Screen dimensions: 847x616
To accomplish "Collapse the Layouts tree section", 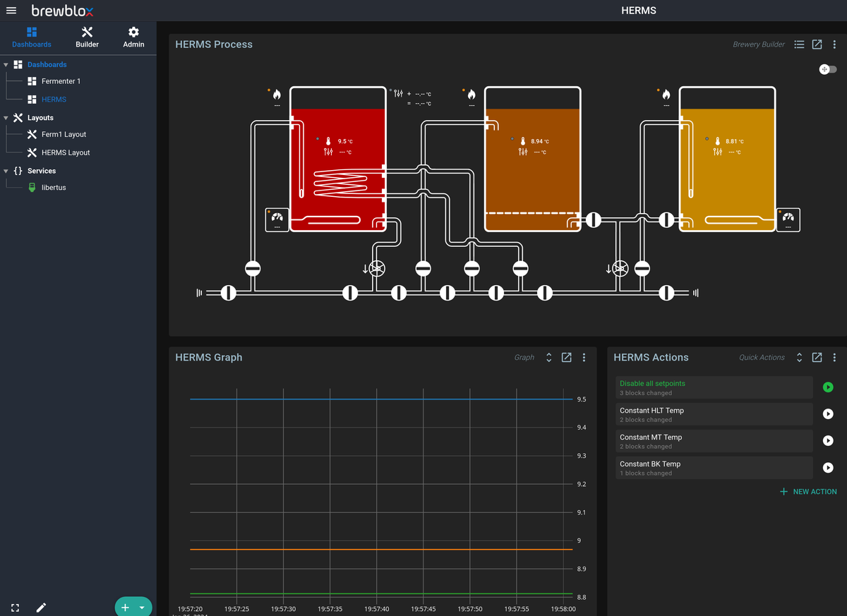I will [x=6, y=118].
